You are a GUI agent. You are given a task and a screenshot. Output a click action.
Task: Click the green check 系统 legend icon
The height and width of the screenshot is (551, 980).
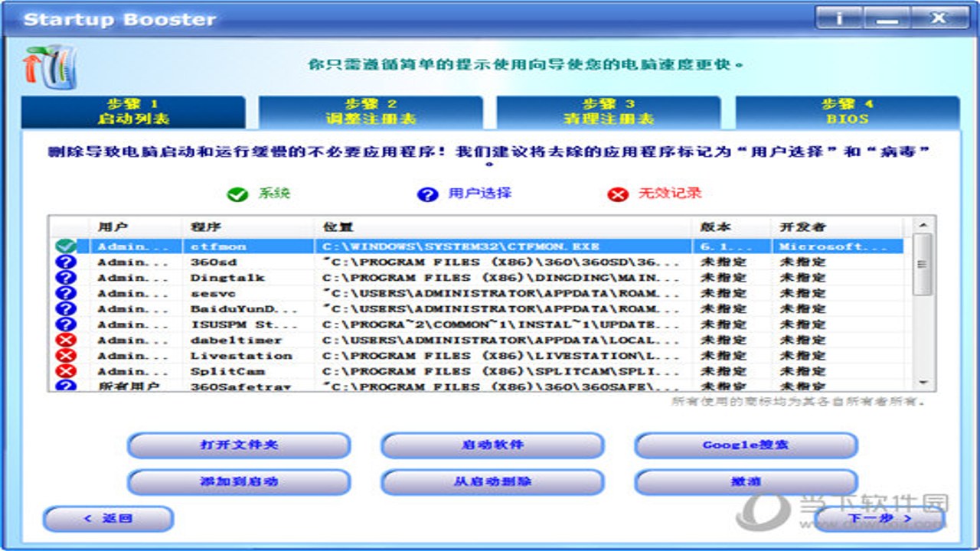click(x=237, y=194)
